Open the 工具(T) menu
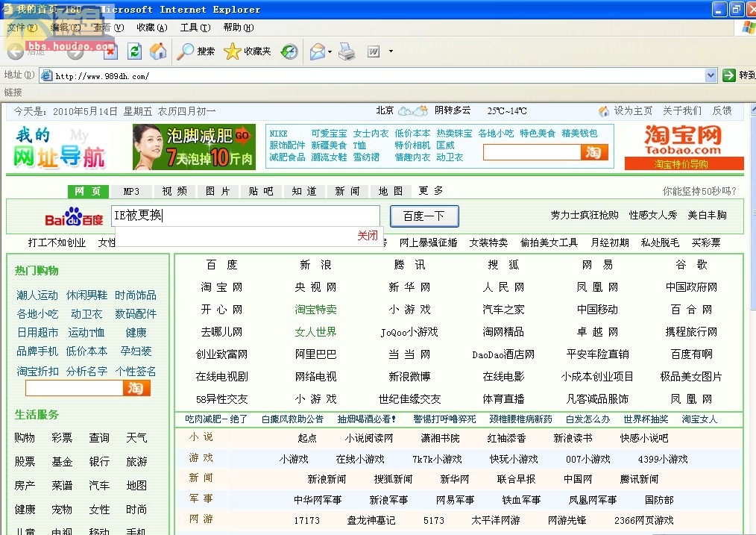The width and height of the screenshot is (756, 535). point(195,28)
